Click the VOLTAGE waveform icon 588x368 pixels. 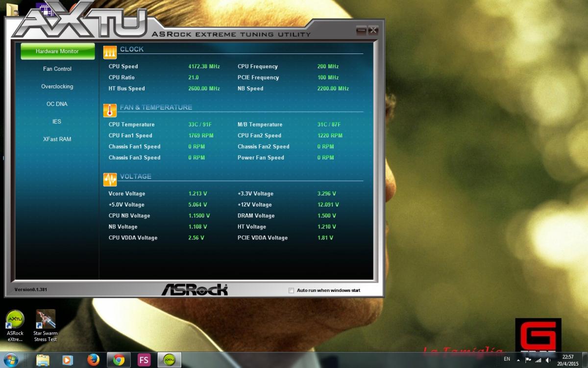point(110,180)
